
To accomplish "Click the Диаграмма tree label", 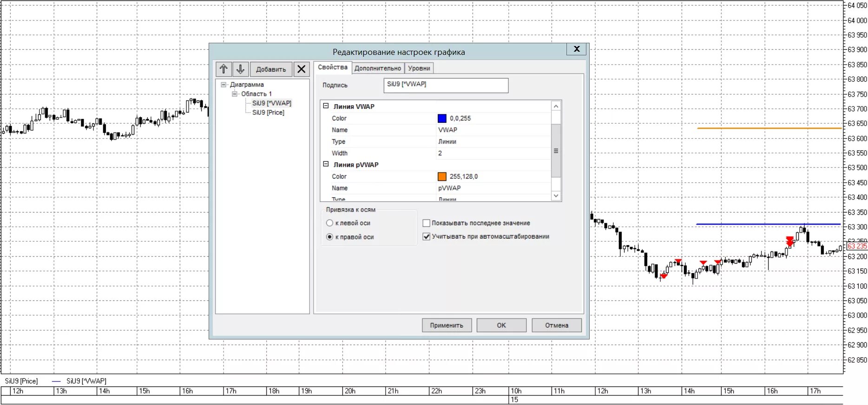I will coord(247,85).
